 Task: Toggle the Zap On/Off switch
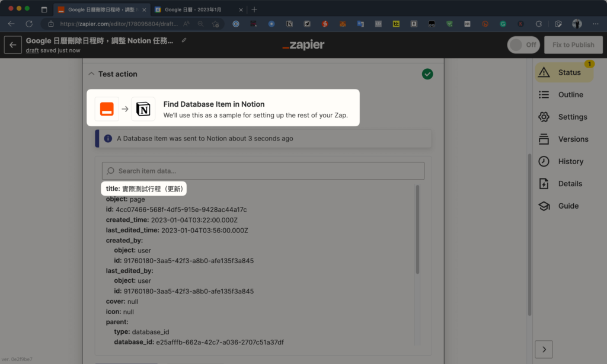coord(523,45)
